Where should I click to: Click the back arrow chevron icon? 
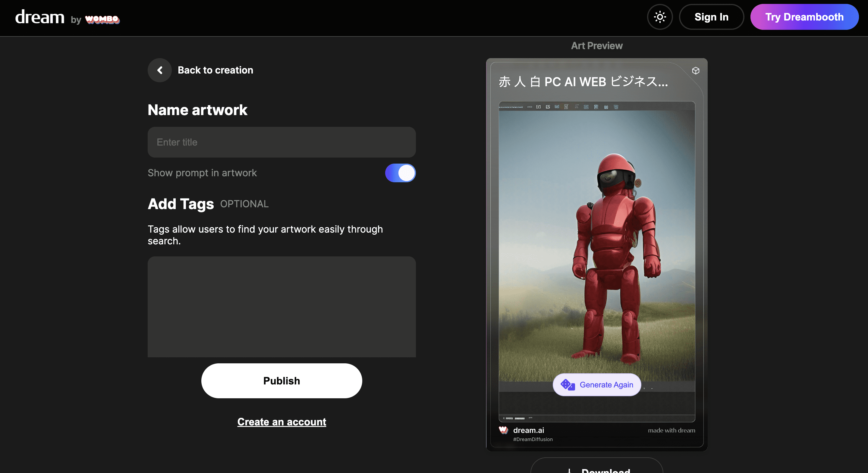160,70
